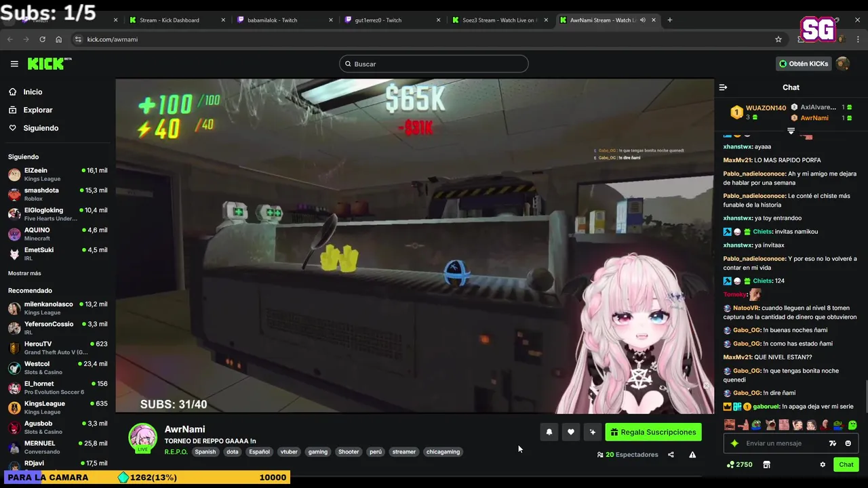Click the sparkle icon beside the heart button
The width and height of the screenshot is (868, 488).
point(593,432)
